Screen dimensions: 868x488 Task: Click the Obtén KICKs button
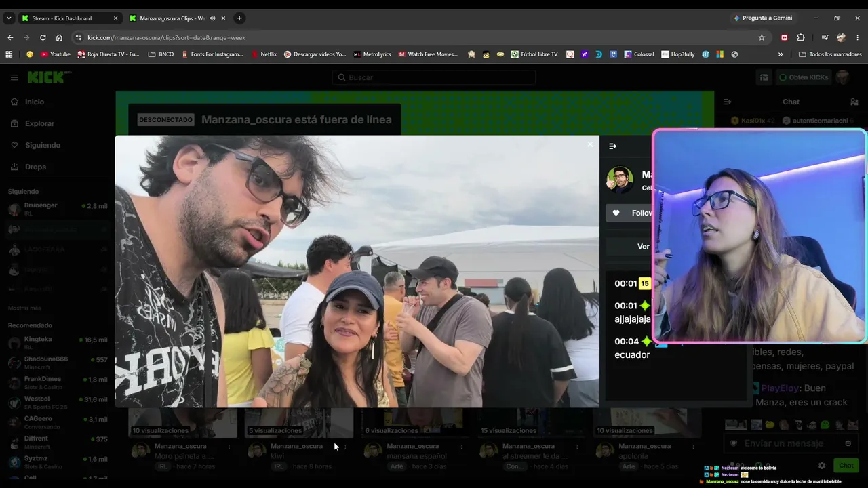[804, 77]
